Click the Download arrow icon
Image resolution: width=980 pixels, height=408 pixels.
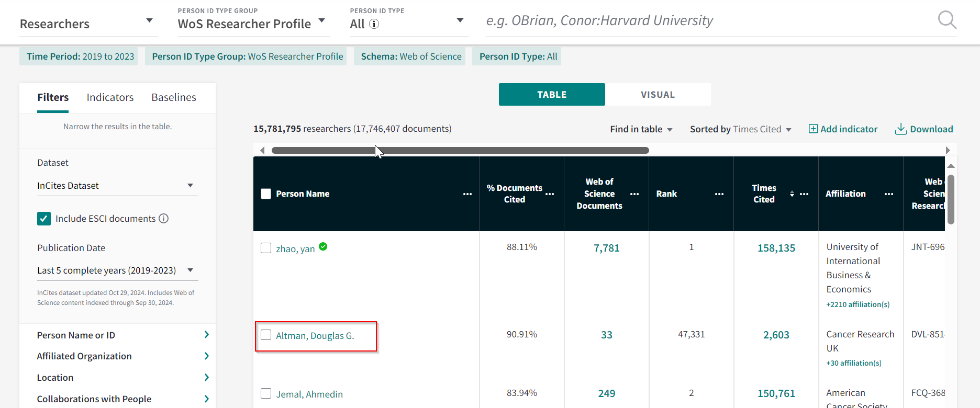click(901, 129)
